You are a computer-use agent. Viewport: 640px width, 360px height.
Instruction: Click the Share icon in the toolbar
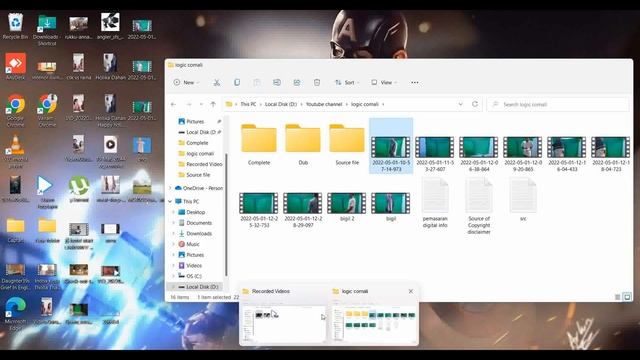tap(297, 82)
